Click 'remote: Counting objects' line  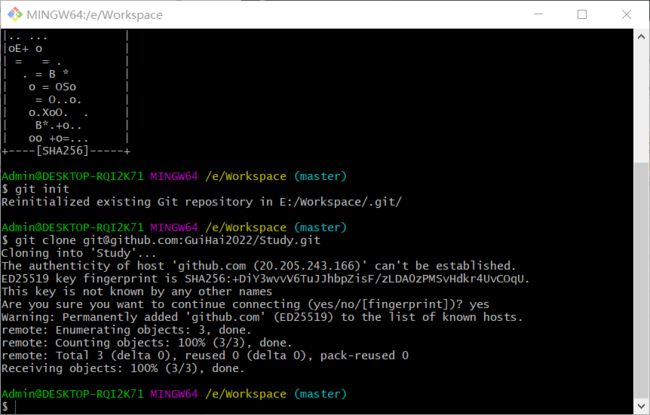tap(147, 343)
